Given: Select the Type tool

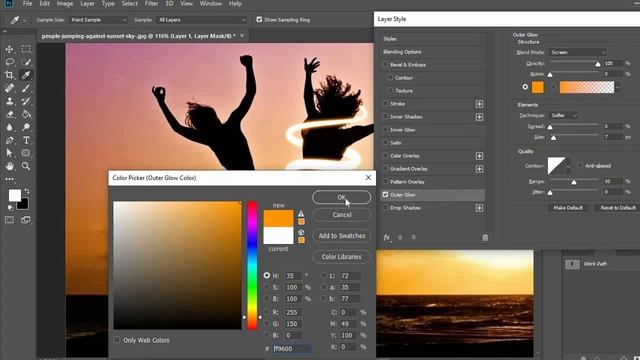Looking at the screenshot, I should coord(26,140).
